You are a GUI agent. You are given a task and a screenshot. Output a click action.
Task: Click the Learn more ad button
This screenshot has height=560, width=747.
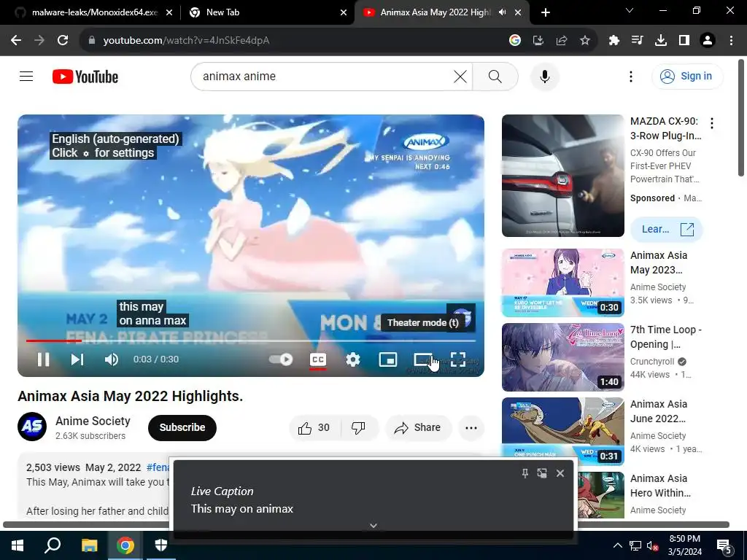pyautogui.click(x=667, y=229)
